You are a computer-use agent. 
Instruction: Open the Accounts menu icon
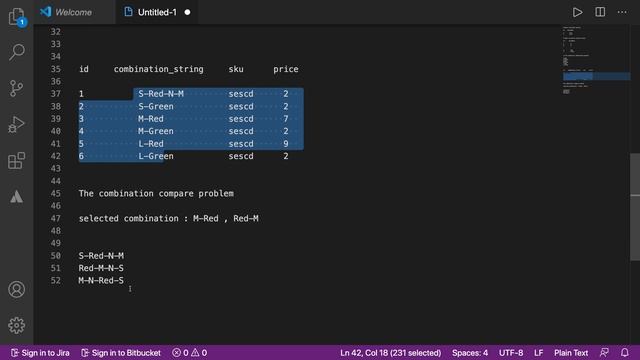click(x=16, y=289)
